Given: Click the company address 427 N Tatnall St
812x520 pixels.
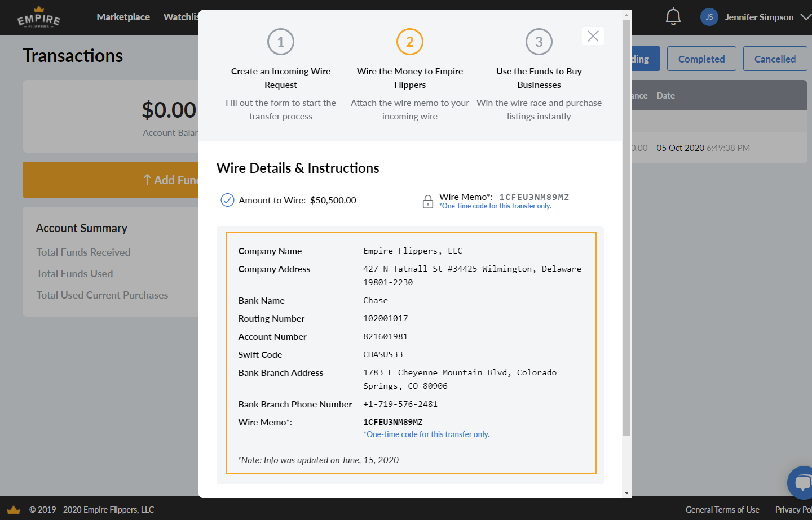Looking at the screenshot, I should (472, 275).
